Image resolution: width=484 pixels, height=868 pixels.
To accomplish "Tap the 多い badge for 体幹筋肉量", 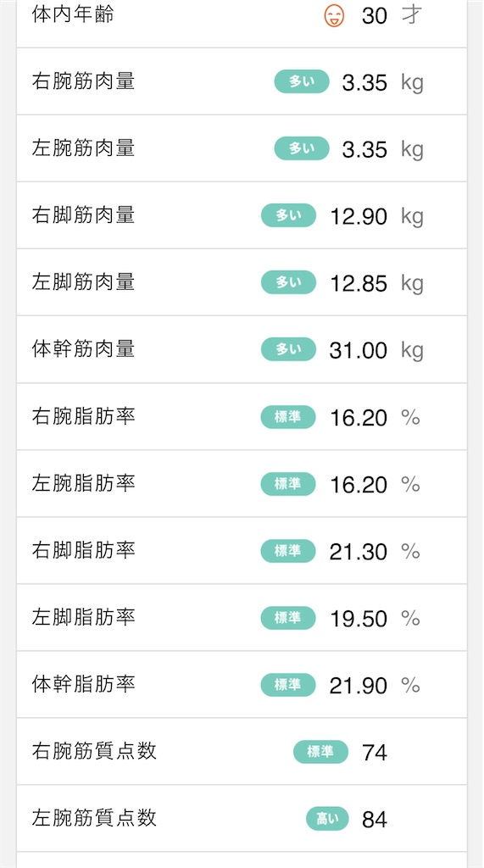I will click(288, 350).
